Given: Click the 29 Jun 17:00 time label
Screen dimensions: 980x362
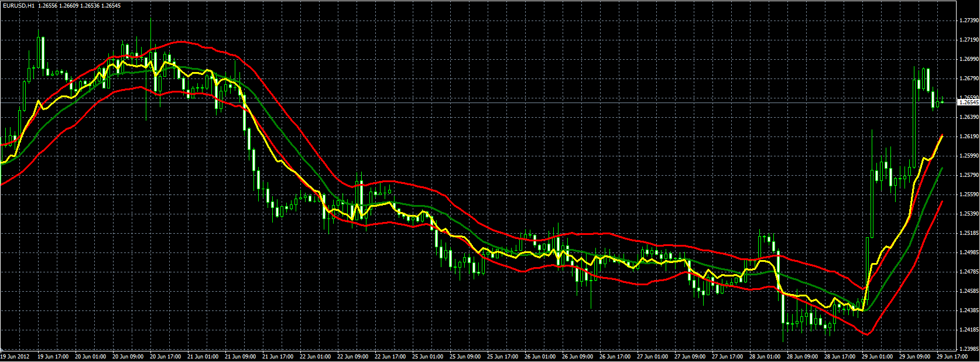Looking at the screenshot, I should click(952, 356).
